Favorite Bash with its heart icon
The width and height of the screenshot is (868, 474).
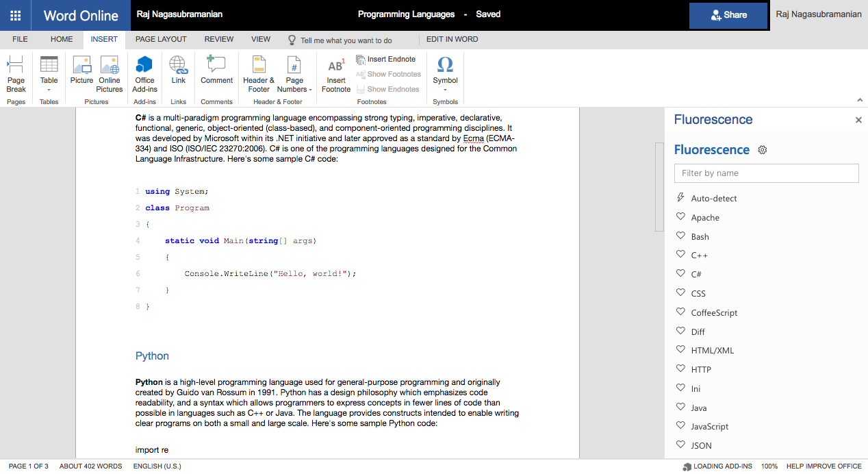pyautogui.click(x=680, y=236)
